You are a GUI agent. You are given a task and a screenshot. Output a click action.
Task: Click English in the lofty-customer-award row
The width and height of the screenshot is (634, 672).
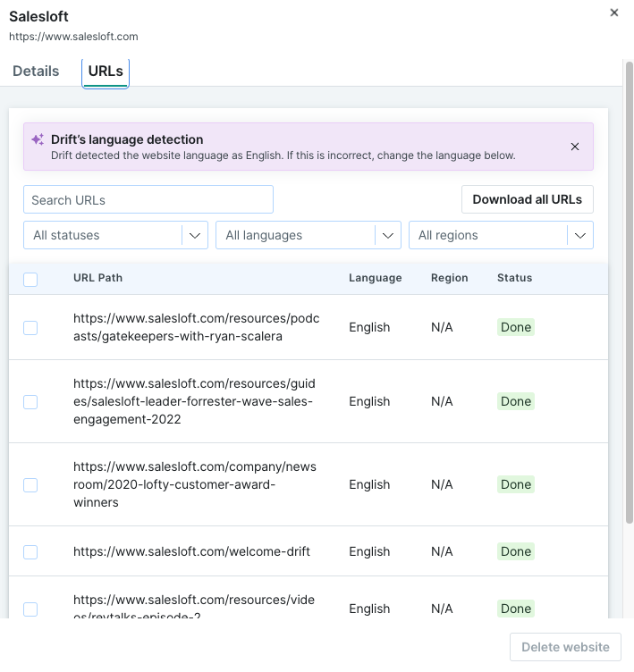click(369, 484)
